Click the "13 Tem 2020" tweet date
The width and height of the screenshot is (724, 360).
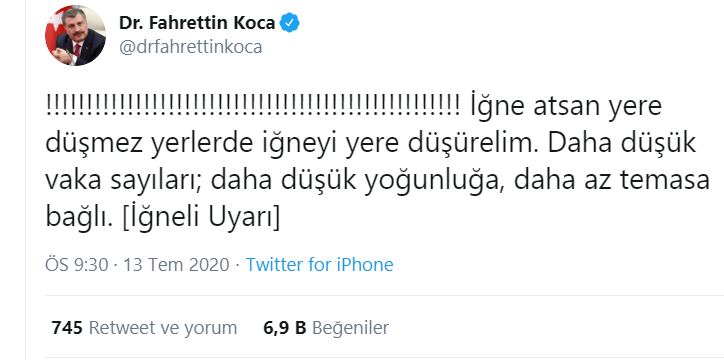[x=176, y=265]
